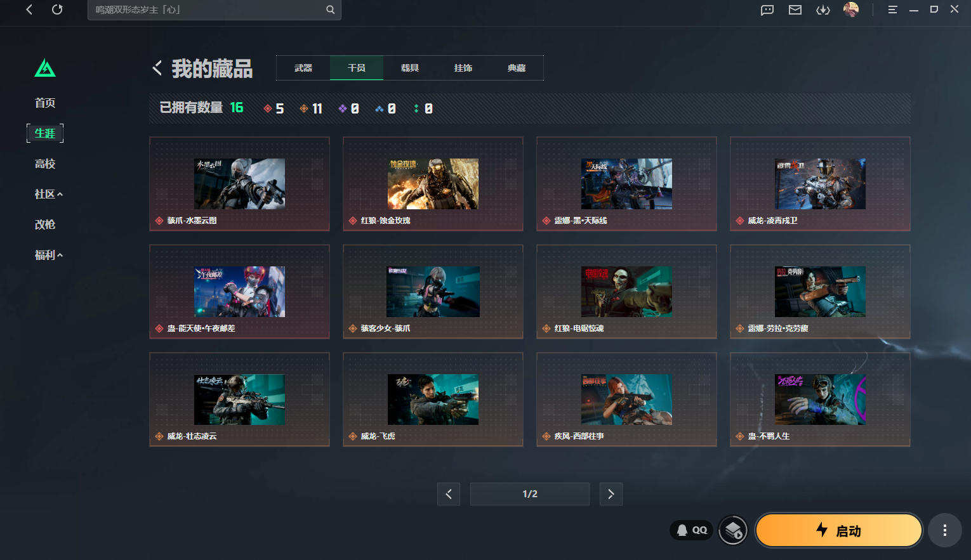The height and width of the screenshot is (560, 971).
Task: Open the user avatar profile
Action: coord(851,10)
